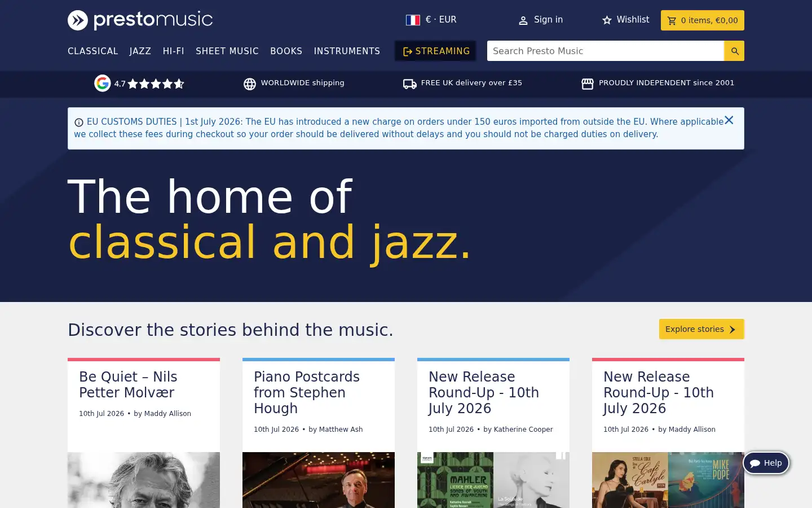The width and height of the screenshot is (812, 508).
Task: Click the worldwide shipping globe icon
Action: pyautogui.click(x=250, y=84)
